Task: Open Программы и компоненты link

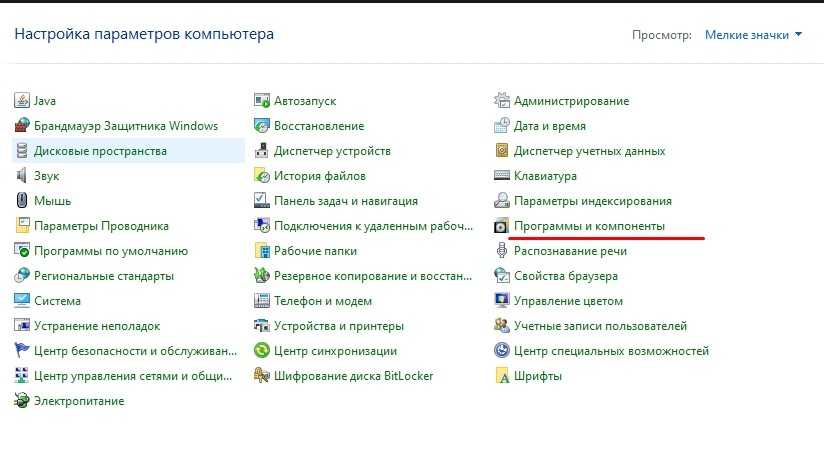Action: pos(588,226)
